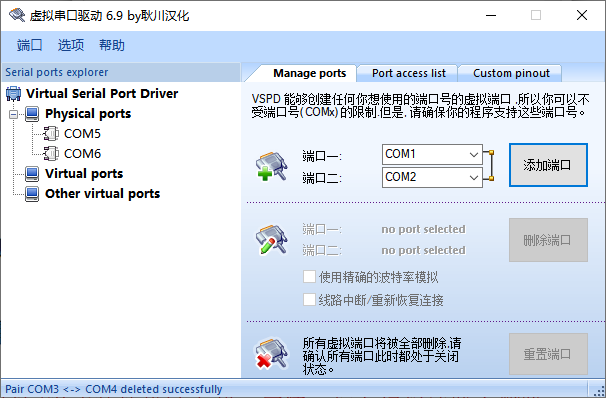This screenshot has width=606, height=398.
Task: Select the Physical ports tree label
Action: (x=88, y=114)
